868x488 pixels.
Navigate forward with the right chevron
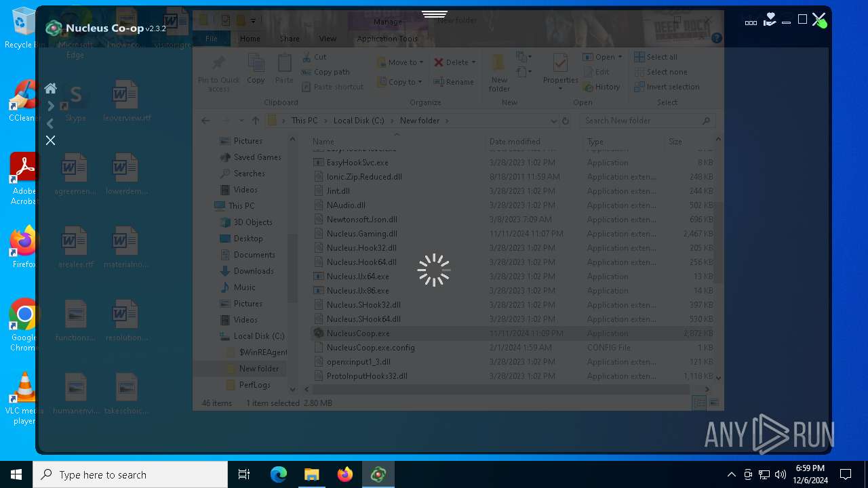tap(50, 106)
